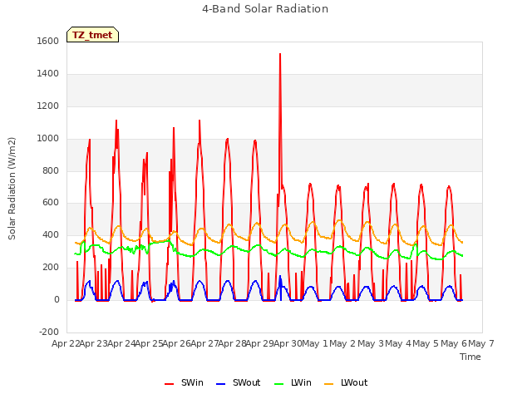
Task: Click the Apr 24 x-axis label
Action: pyautogui.click(x=121, y=343)
